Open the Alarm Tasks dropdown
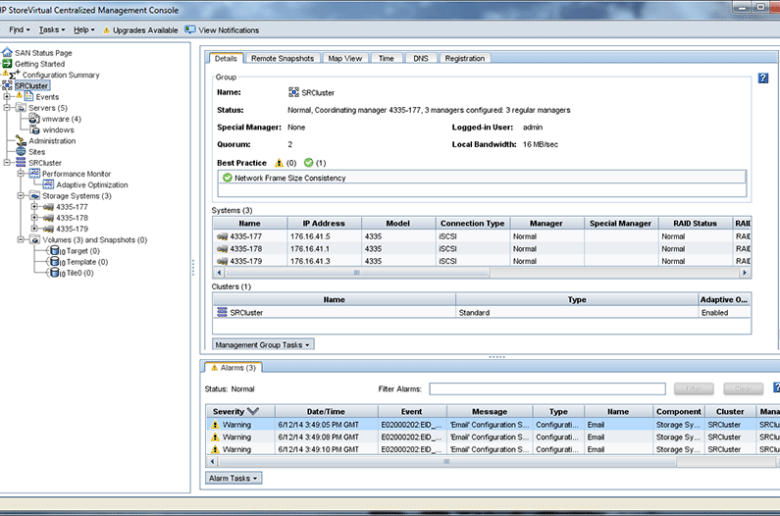The image size is (780, 516). coord(233,478)
